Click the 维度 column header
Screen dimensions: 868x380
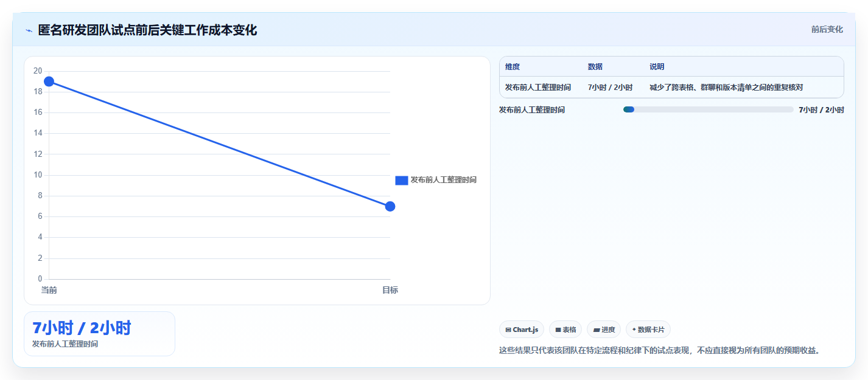513,67
